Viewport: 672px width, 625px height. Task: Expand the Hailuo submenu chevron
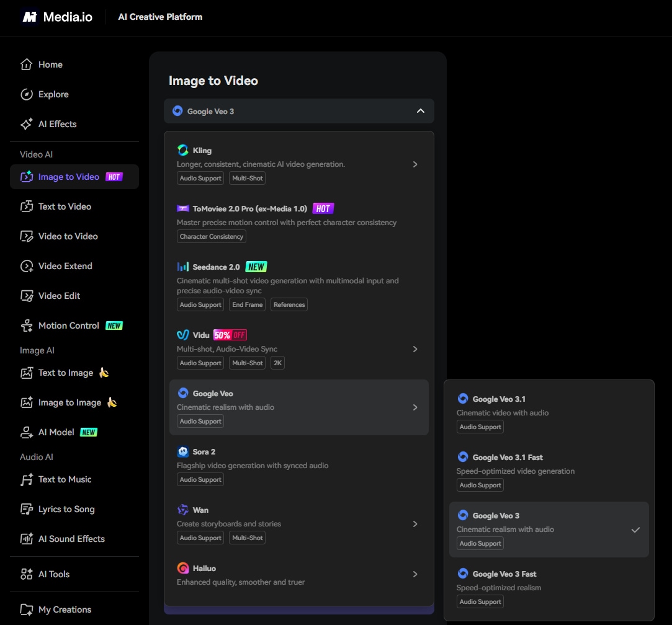415,574
